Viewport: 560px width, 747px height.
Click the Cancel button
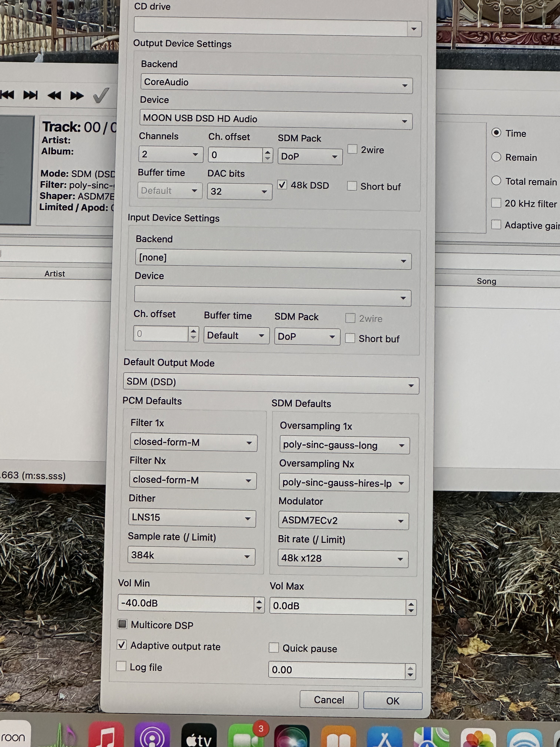tap(329, 700)
